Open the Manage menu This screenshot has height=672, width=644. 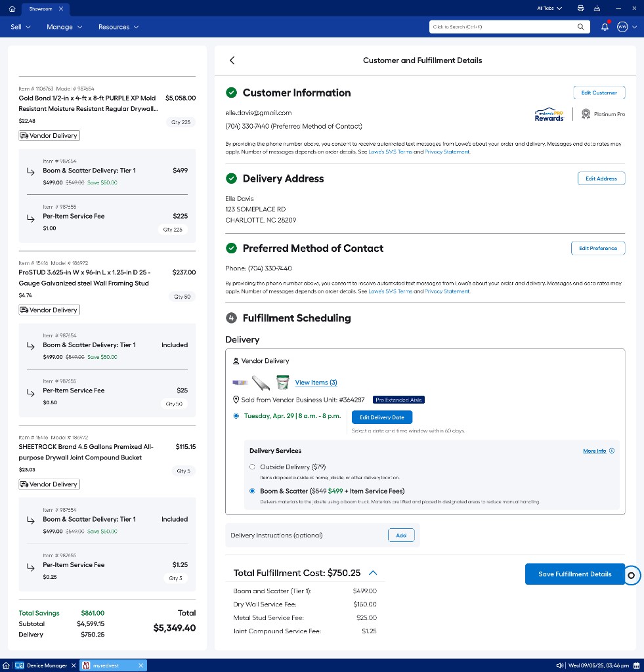64,26
